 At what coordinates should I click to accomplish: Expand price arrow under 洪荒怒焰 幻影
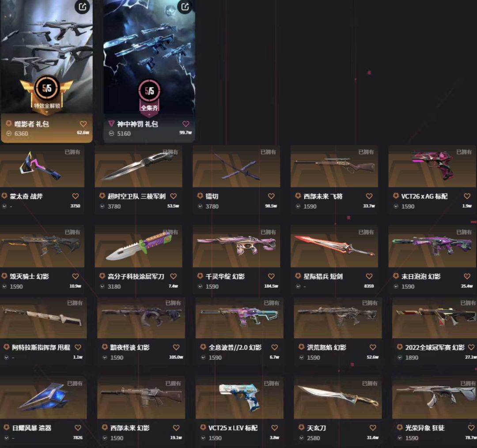pyautogui.click(x=302, y=358)
